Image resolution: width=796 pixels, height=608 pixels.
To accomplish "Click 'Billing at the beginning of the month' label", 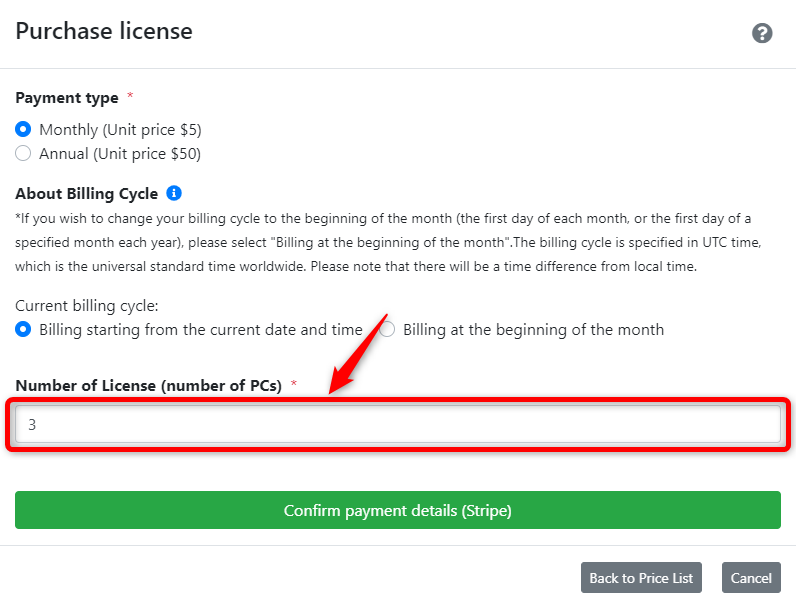I will [534, 330].
